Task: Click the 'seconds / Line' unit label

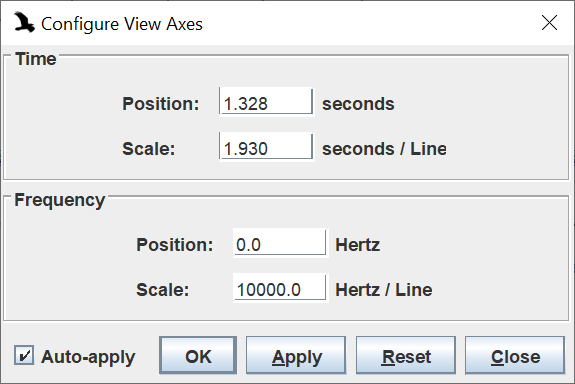Action: [x=384, y=149]
